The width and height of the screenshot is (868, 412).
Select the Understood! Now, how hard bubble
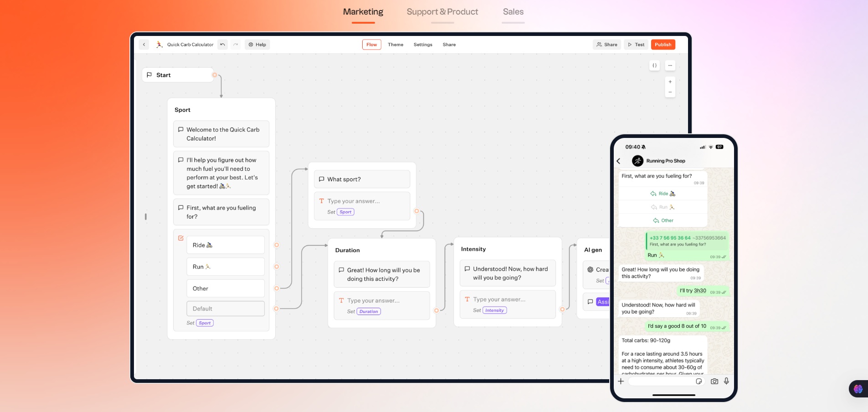point(508,273)
